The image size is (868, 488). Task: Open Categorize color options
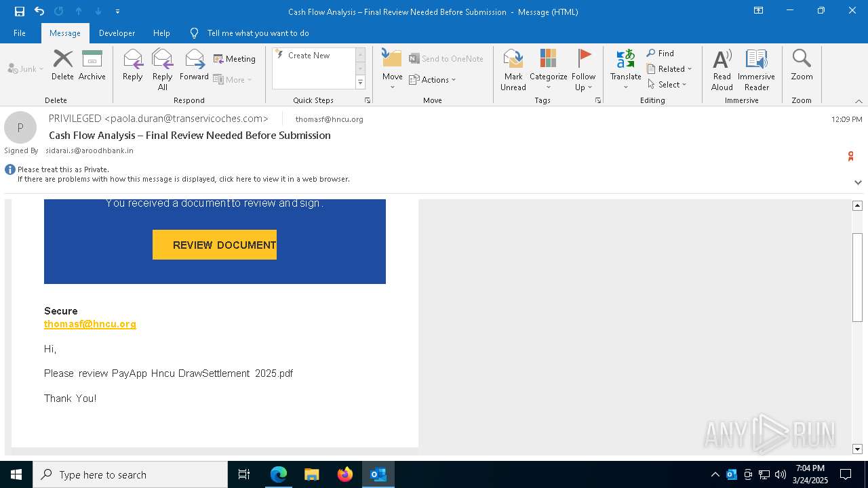click(x=549, y=70)
